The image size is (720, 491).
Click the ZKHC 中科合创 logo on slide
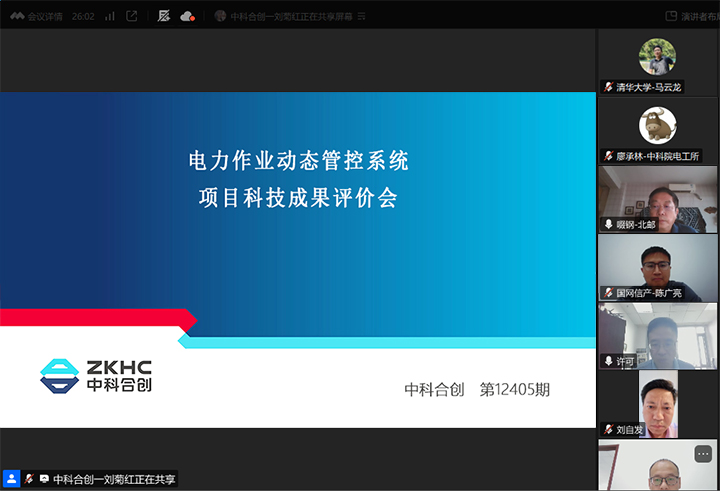(x=96, y=376)
